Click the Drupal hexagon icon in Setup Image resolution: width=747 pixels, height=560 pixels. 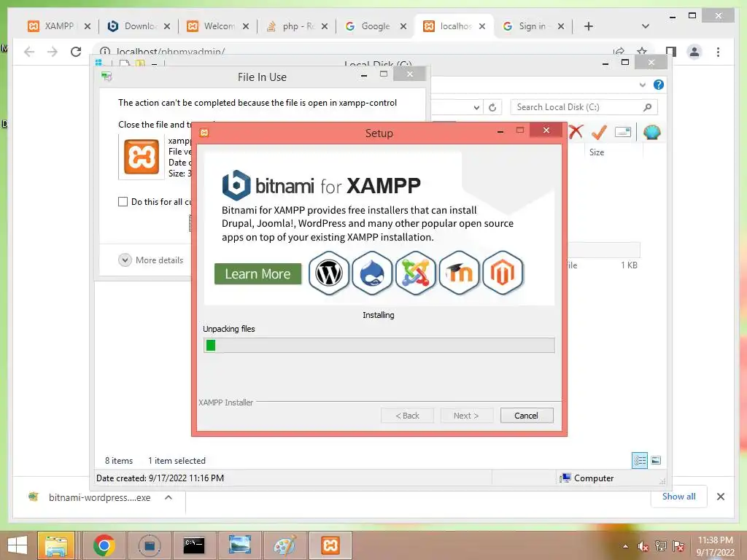coord(372,273)
